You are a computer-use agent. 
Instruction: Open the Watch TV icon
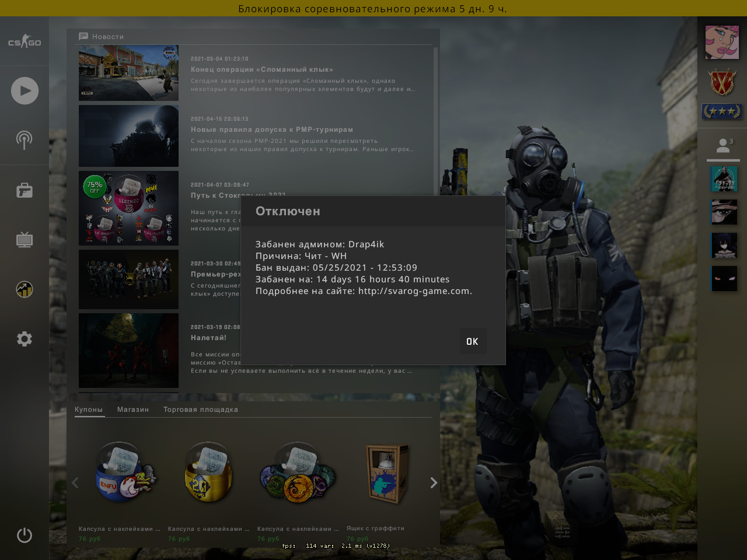[25, 239]
